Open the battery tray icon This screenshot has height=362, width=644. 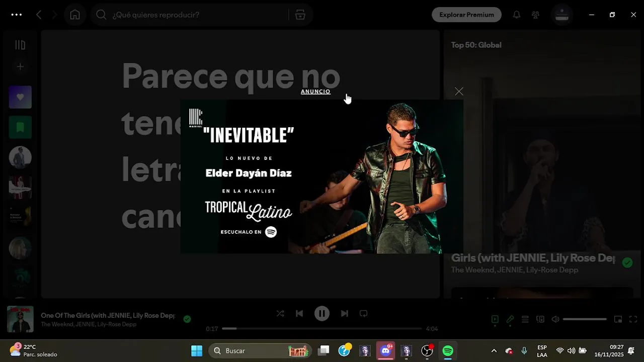click(x=583, y=351)
